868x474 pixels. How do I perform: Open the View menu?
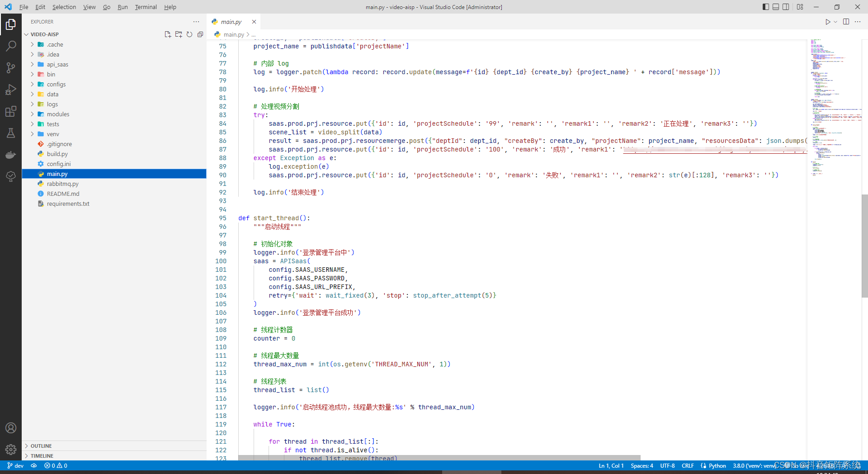[x=90, y=7]
